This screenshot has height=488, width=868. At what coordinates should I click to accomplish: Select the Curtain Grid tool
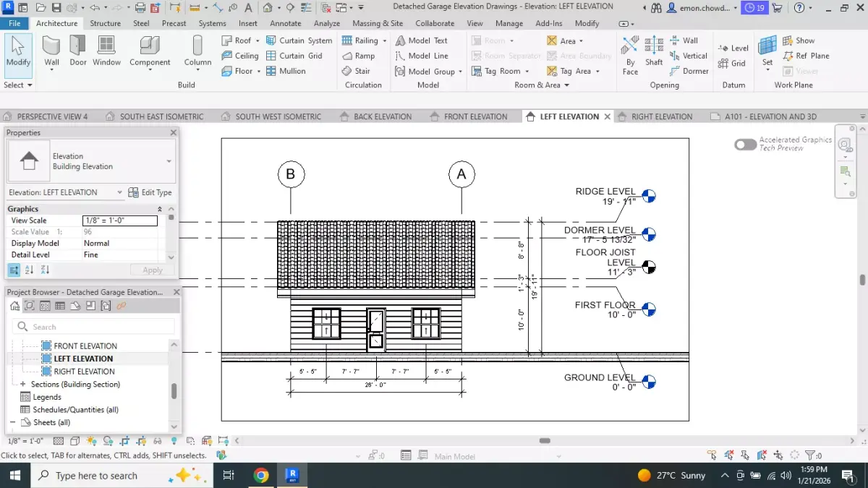(x=294, y=56)
